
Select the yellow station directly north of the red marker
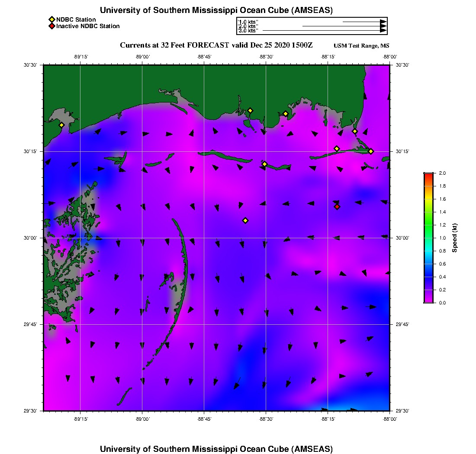(x=337, y=149)
